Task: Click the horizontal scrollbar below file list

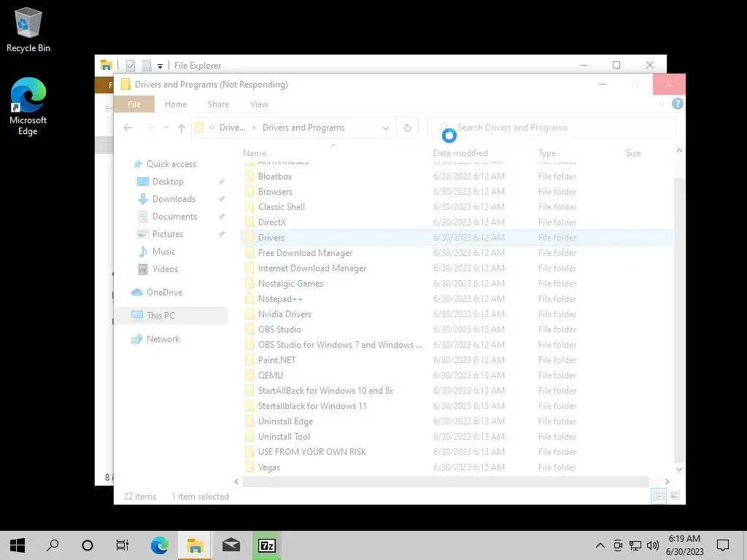Action: [x=445, y=481]
